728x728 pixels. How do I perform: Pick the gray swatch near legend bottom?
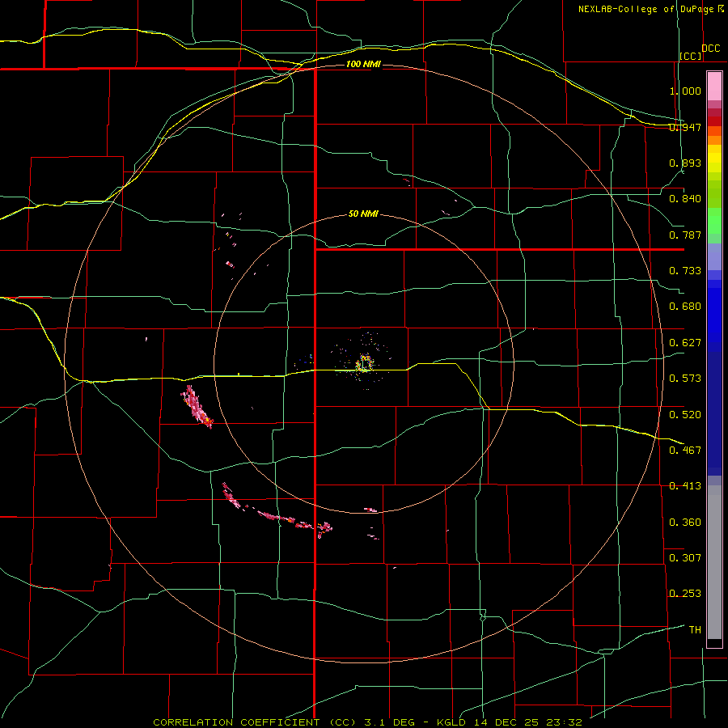714,562
